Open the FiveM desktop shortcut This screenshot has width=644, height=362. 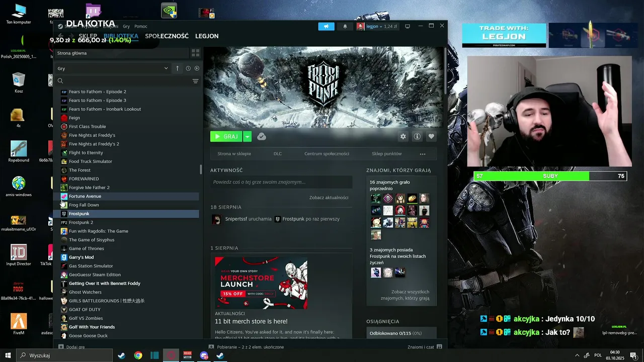tap(19, 324)
